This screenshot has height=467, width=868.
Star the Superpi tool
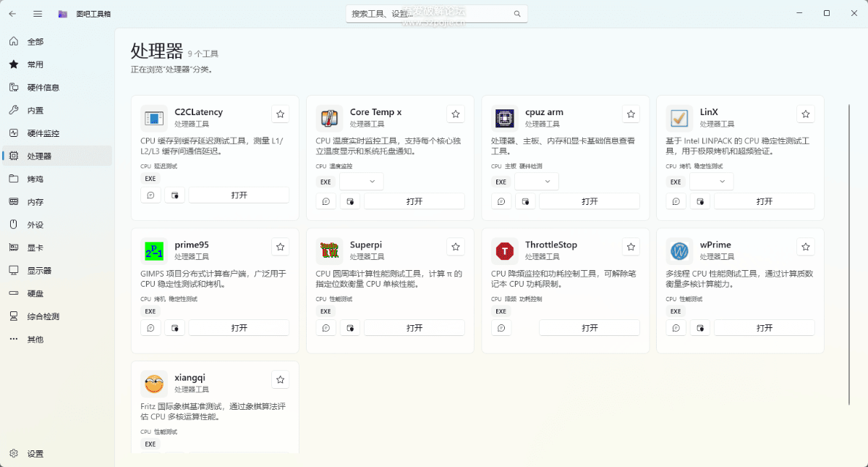[x=456, y=247]
